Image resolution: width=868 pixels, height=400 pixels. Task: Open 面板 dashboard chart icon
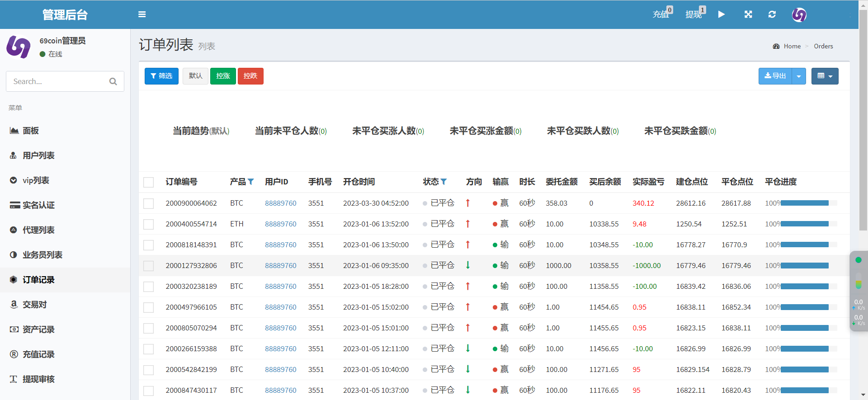click(14, 131)
